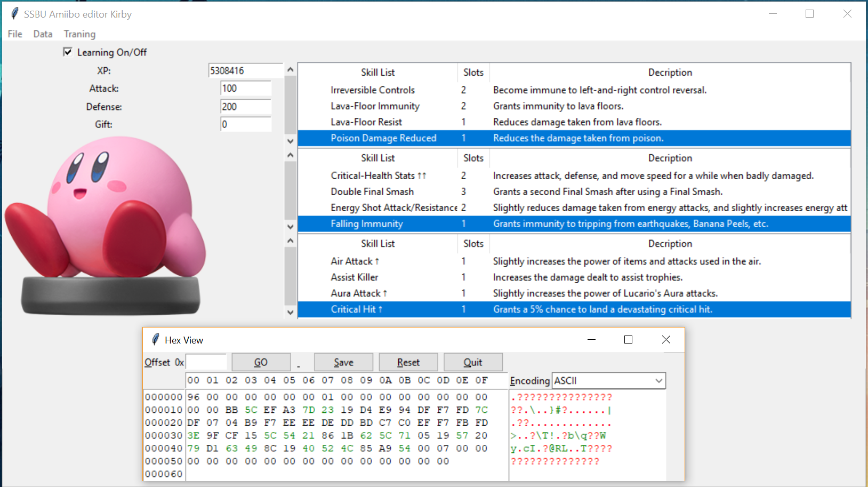Click the Save button in Hex View
This screenshot has height=487, width=868.
(x=343, y=362)
